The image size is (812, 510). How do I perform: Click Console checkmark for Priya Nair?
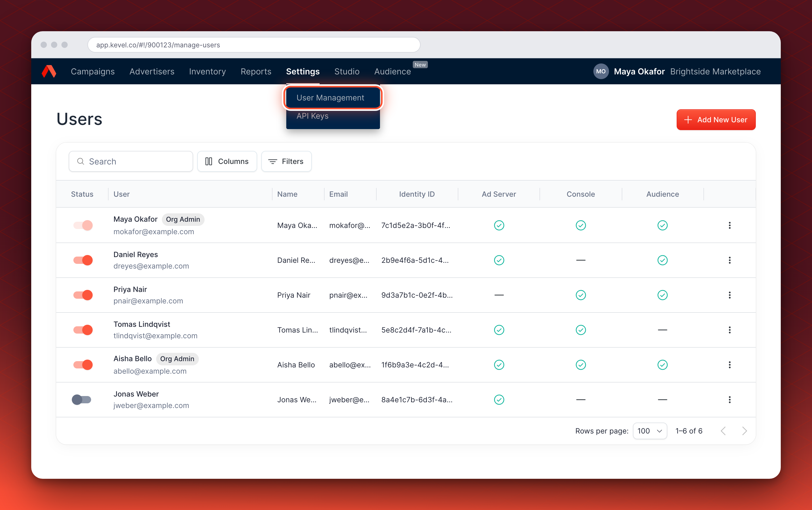(x=581, y=295)
